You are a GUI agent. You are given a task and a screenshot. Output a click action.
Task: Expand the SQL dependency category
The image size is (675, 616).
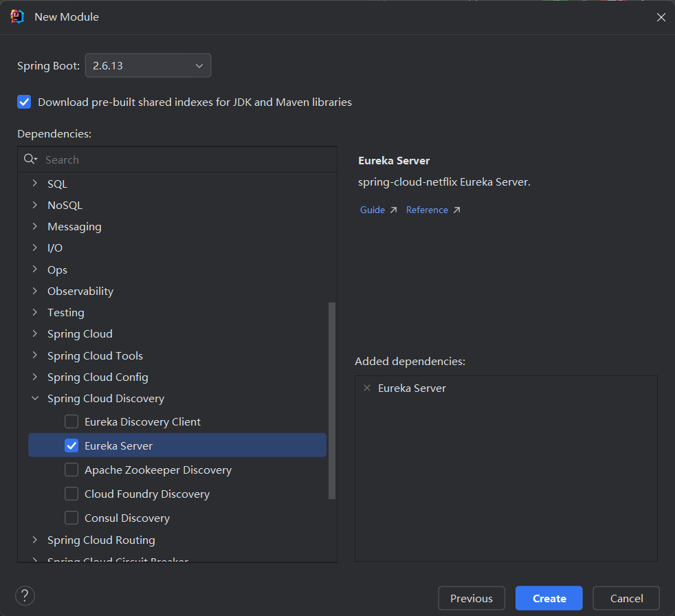[x=35, y=184]
